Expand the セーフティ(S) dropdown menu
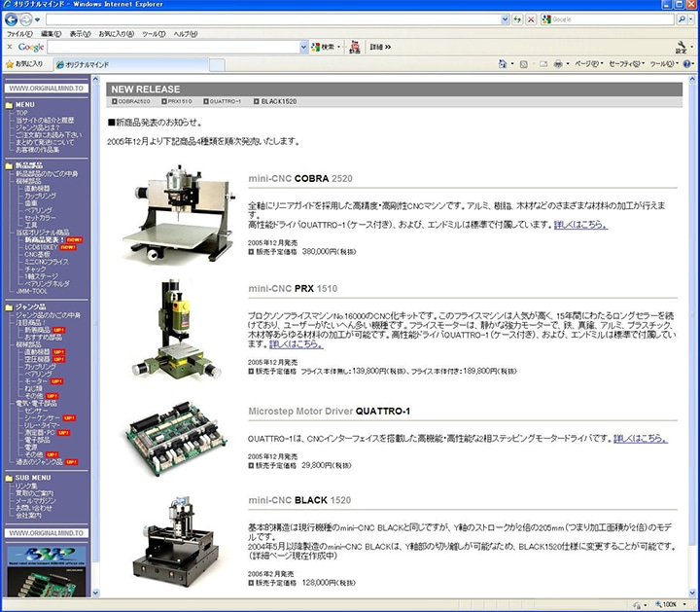This screenshot has width=700, height=612. click(625, 63)
